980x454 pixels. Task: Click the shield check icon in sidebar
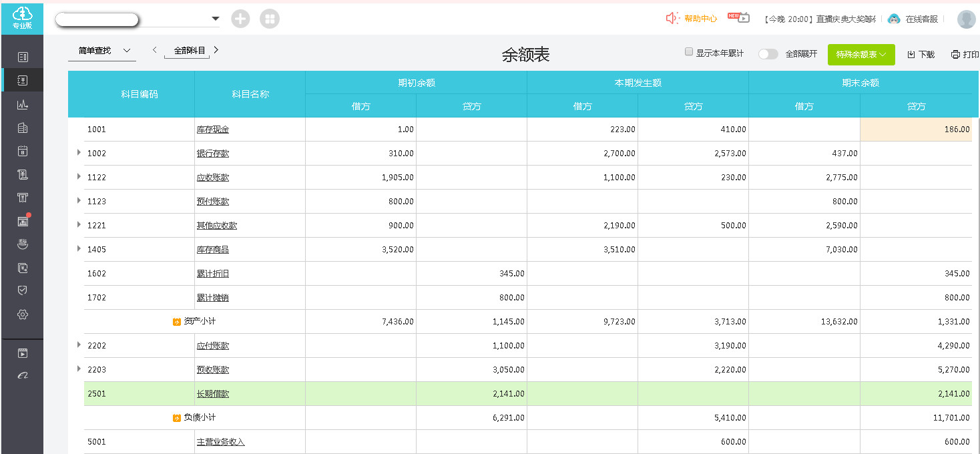click(x=22, y=291)
